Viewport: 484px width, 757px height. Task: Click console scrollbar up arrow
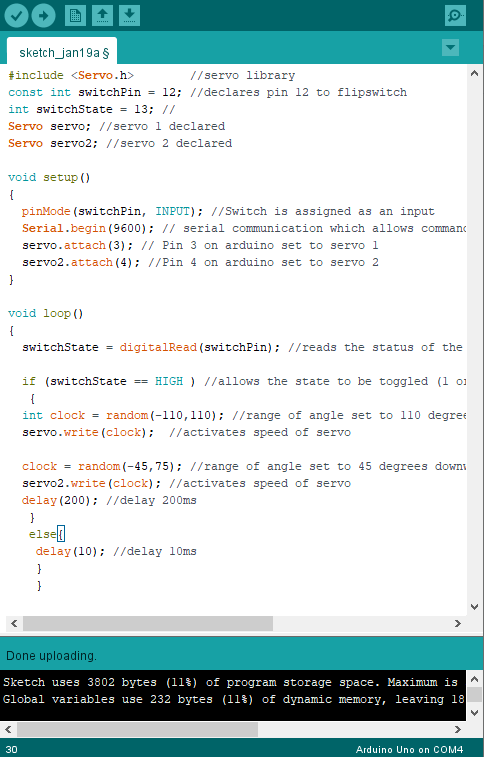474,679
